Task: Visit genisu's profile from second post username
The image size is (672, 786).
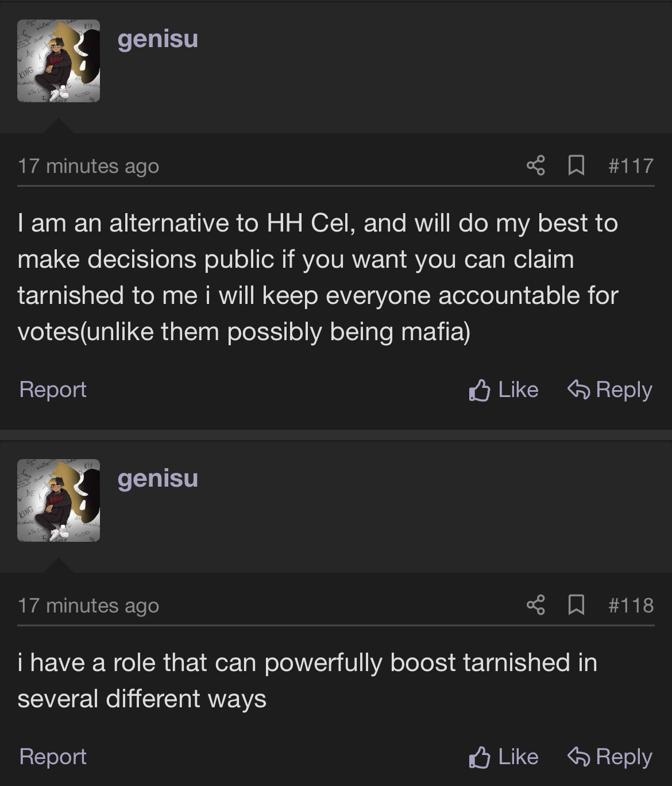Action: 158,478
